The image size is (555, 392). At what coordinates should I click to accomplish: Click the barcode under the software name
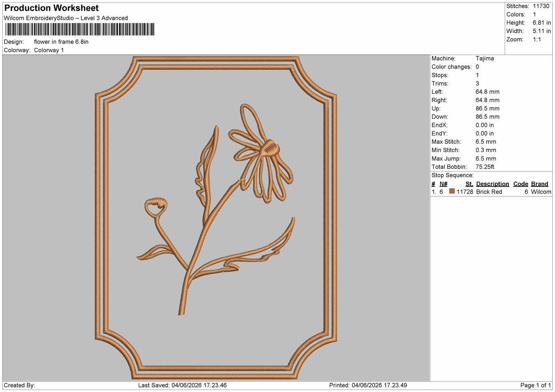(80, 30)
